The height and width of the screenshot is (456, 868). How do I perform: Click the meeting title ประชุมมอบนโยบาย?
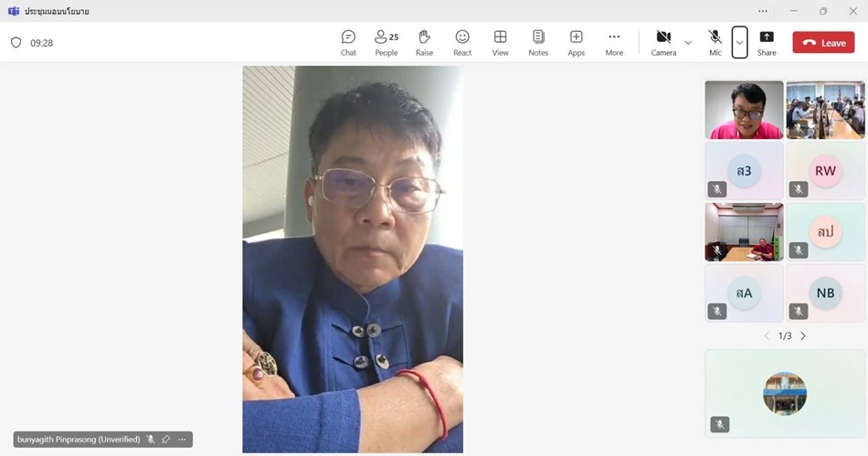point(57,11)
